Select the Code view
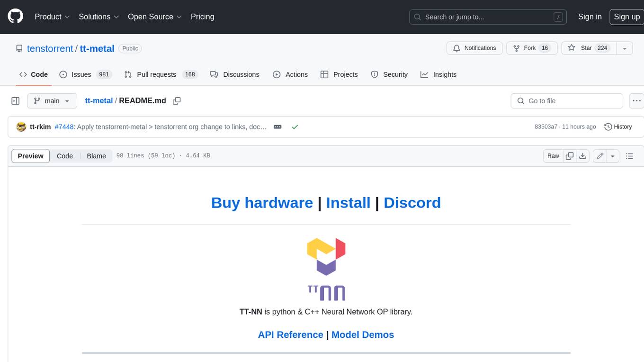Viewport: 644px width, 362px height. [65, 156]
